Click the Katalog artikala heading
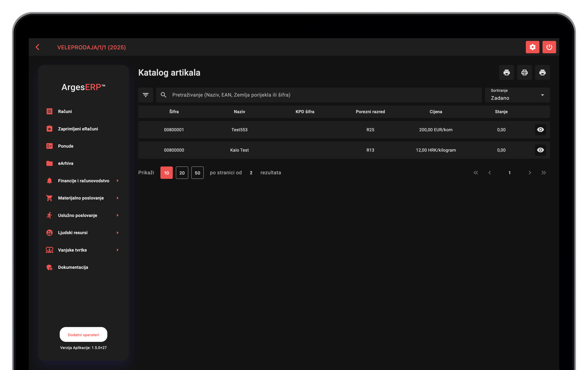 (x=169, y=73)
